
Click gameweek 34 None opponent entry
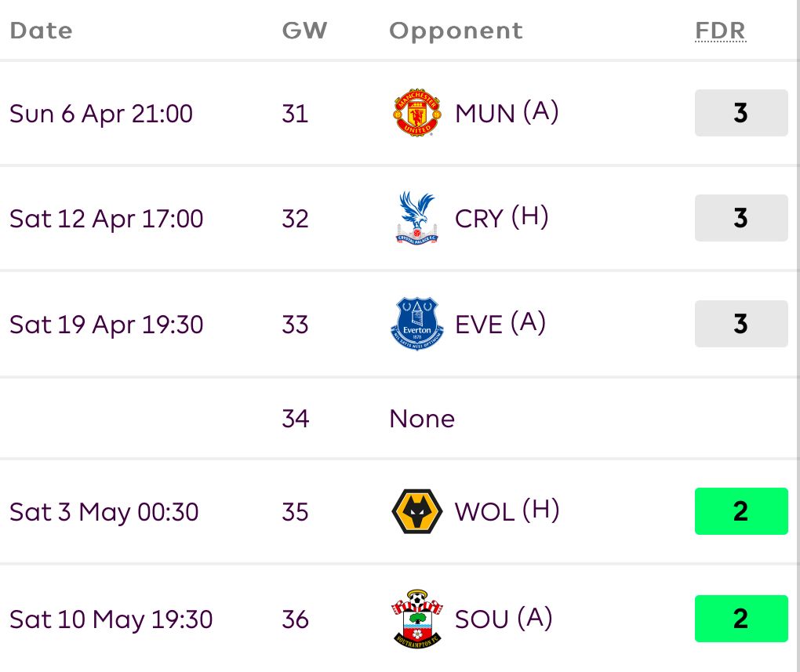421,419
